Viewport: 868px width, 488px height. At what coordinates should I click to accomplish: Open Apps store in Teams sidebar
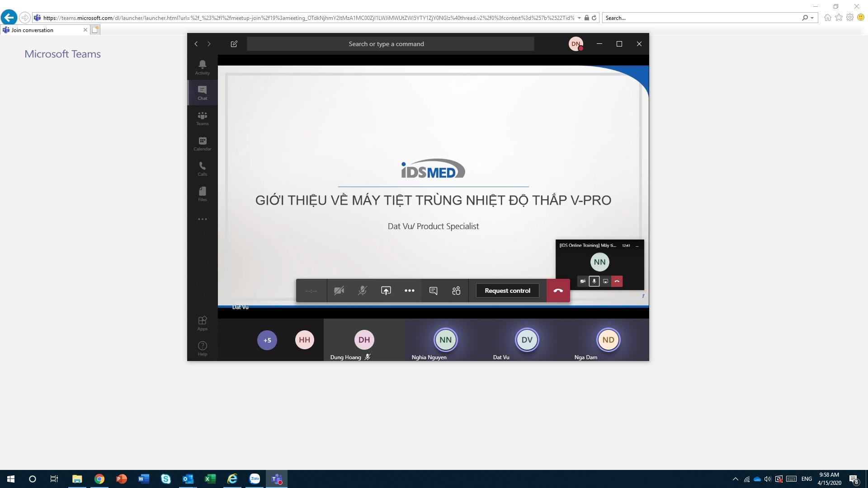pos(202,323)
